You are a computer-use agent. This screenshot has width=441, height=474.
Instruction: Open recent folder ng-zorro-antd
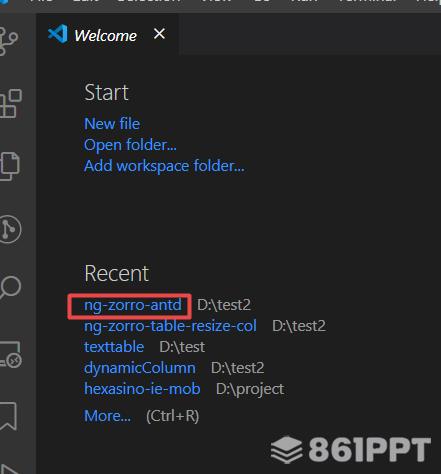pyautogui.click(x=133, y=305)
